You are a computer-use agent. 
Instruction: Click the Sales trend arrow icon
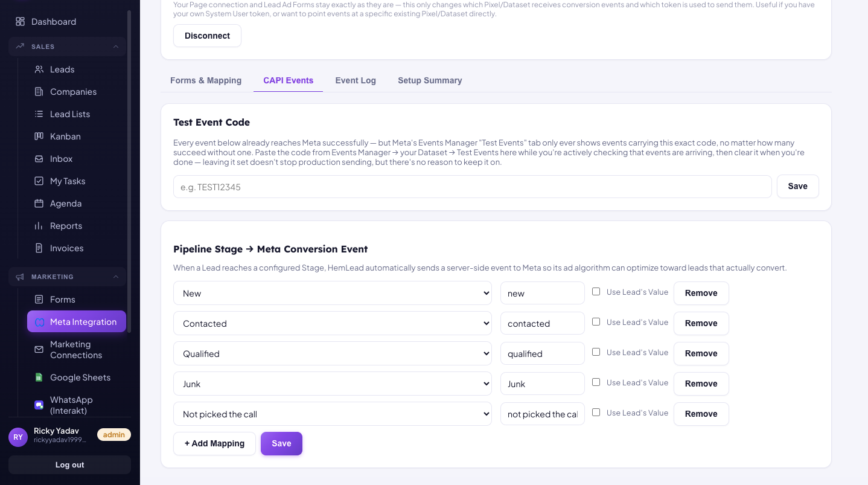[20, 47]
